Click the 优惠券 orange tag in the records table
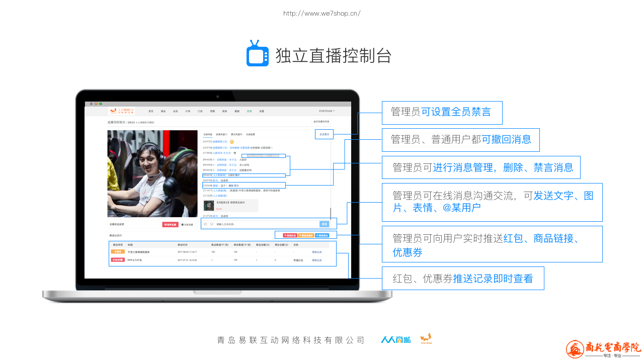 (x=118, y=251)
